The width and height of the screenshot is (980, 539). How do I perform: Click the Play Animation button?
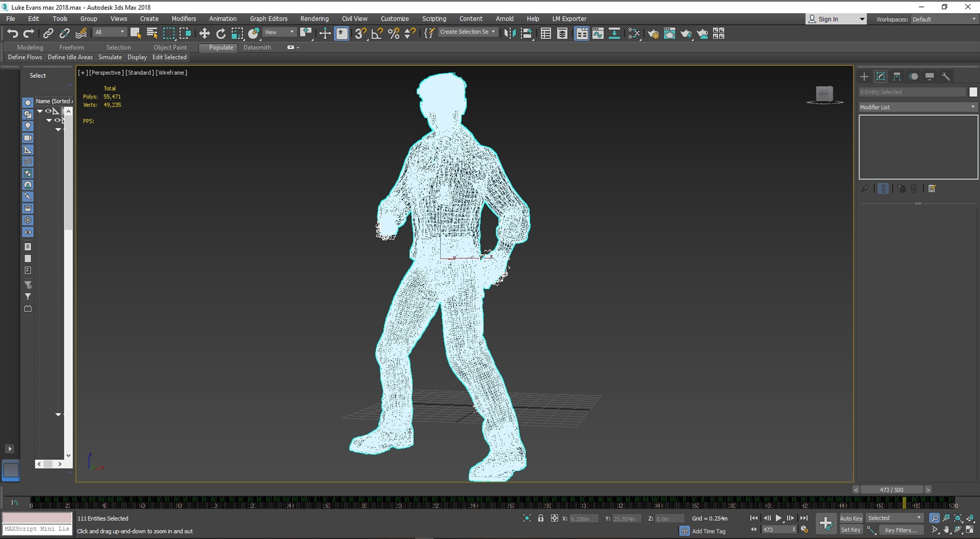(x=778, y=518)
